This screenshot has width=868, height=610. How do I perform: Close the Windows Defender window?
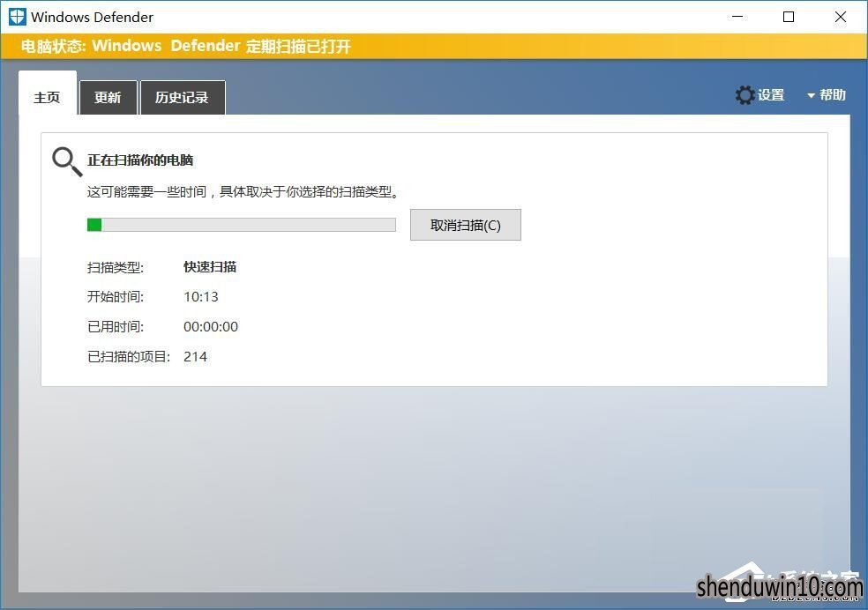click(x=841, y=17)
